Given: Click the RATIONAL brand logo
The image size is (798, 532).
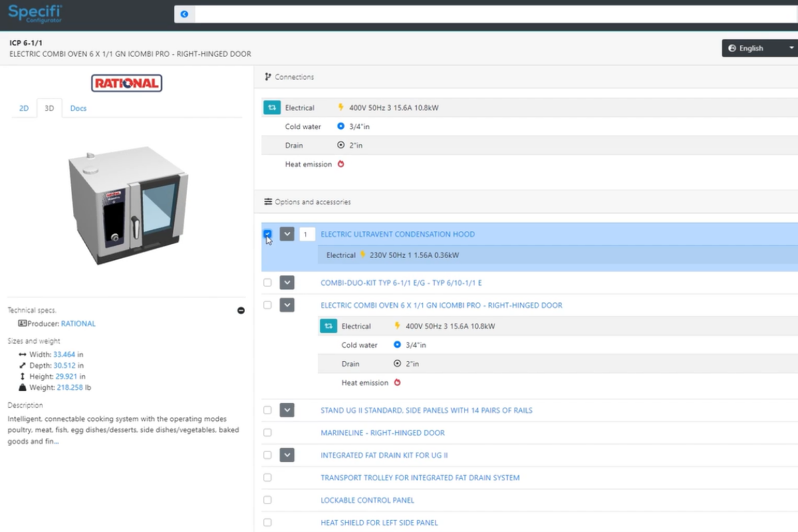Looking at the screenshot, I should point(126,83).
